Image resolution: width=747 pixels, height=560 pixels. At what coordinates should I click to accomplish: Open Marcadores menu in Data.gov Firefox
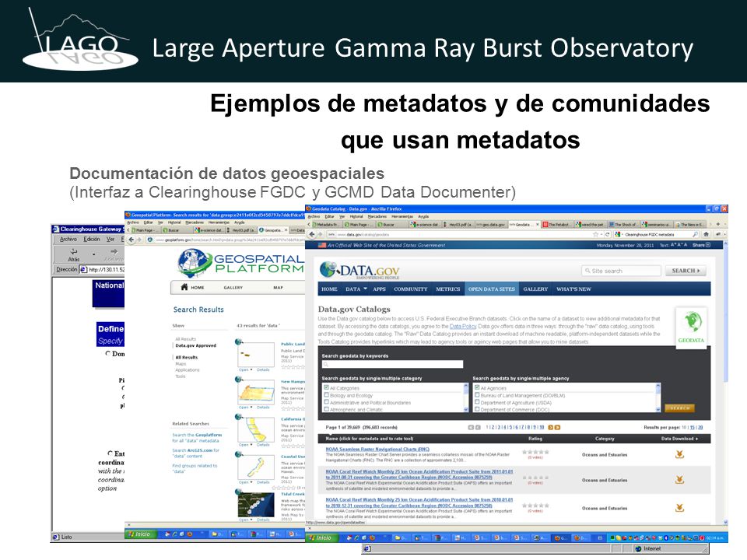[x=377, y=216]
